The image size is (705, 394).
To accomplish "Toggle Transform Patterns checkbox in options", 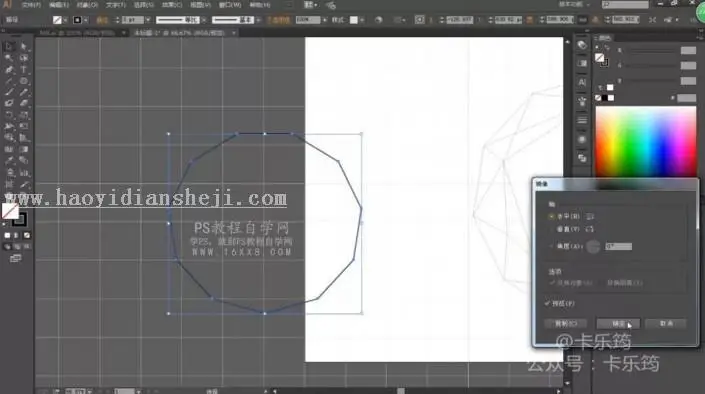I will (x=602, y=283).
